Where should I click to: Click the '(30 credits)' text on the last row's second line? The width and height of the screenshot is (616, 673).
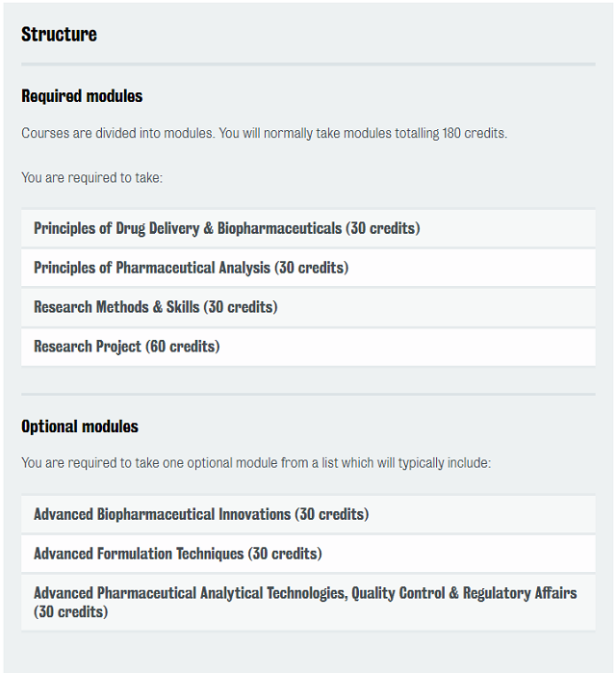71,612
